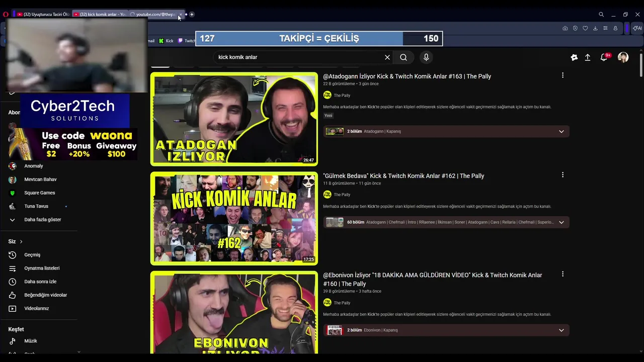
Task: Open title Gülmek Bedava Komik Anlar #162
Action: tap(404, 176)
